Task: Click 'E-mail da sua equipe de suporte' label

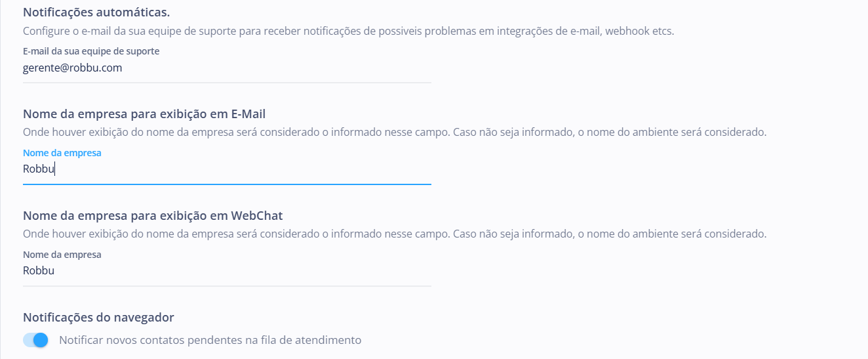Action: pos(91,51)
